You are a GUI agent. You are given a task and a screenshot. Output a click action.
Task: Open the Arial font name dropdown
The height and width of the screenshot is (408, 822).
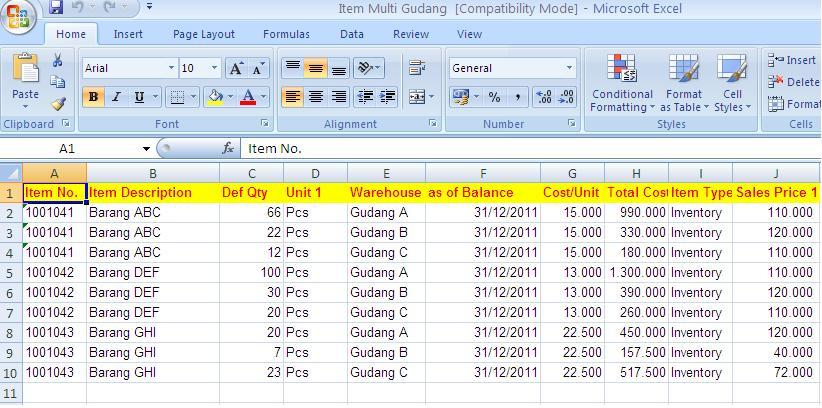[171, 68]
